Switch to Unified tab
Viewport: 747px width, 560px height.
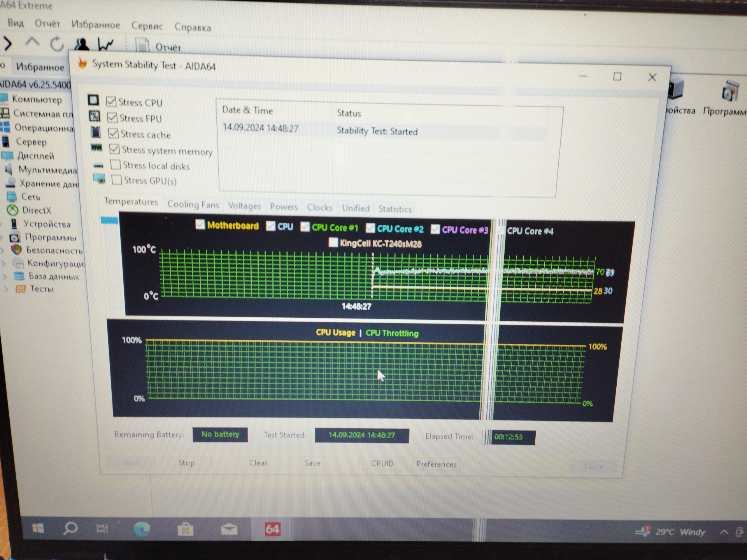(x=356, y=208)
